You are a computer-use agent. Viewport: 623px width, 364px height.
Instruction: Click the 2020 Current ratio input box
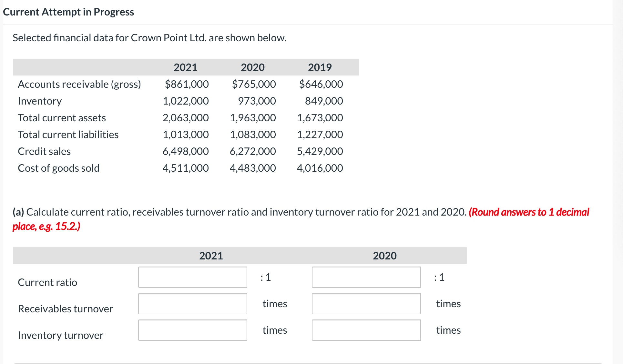coord(366,277)
